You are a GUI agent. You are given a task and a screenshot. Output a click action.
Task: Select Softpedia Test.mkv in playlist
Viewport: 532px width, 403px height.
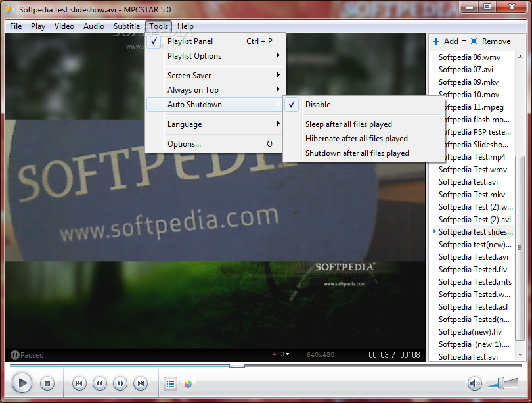coord(472,195)
